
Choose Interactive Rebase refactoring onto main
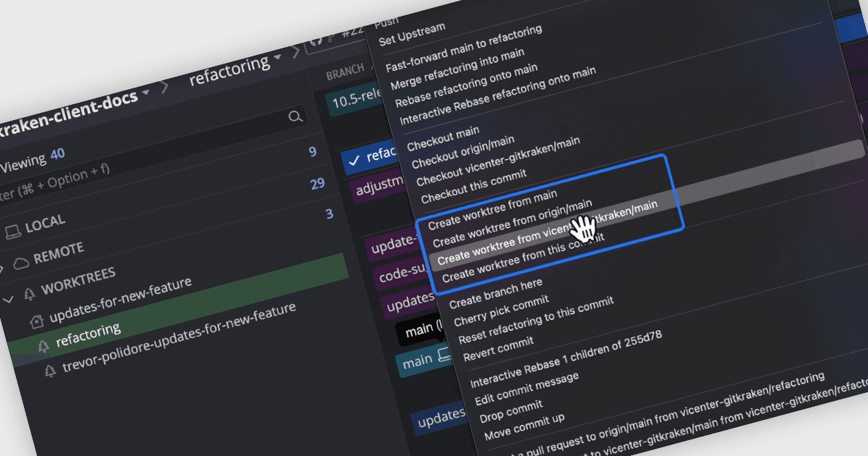pos(498,97)
